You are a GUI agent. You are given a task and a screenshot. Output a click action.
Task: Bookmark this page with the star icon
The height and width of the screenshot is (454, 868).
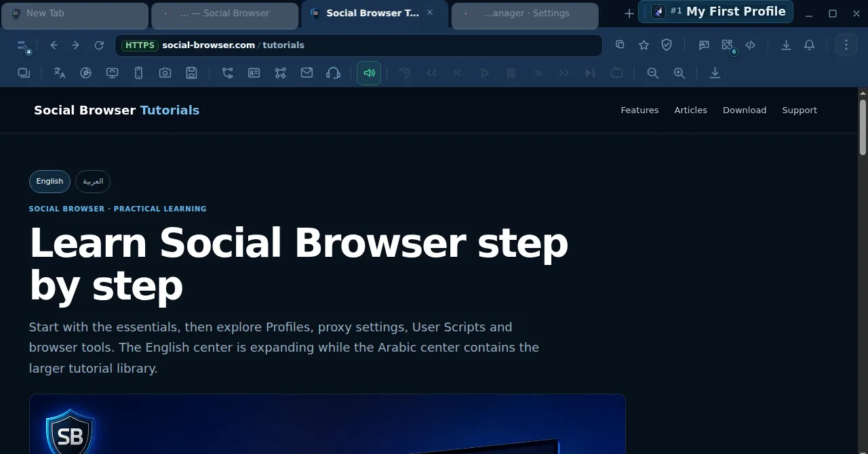[x=644, y=45]
